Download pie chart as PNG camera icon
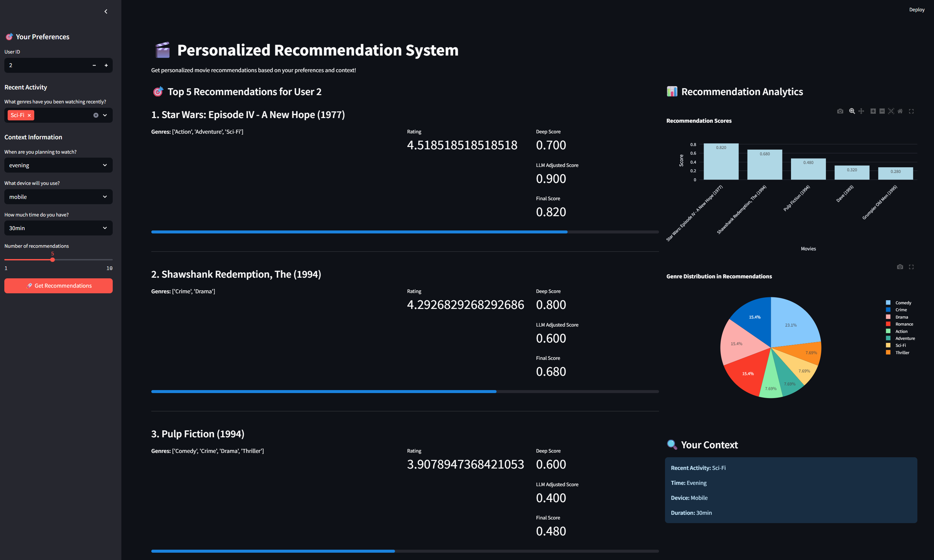934x560 pixels. pos(900,267)
